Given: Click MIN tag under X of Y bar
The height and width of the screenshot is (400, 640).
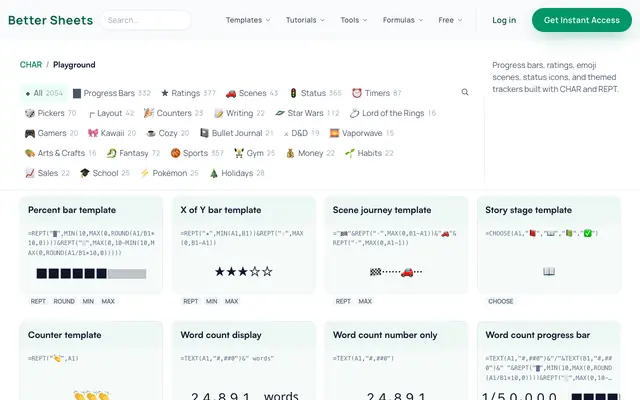Looking at the screenshot, I should pyautogui.click(x=211, y=301).
